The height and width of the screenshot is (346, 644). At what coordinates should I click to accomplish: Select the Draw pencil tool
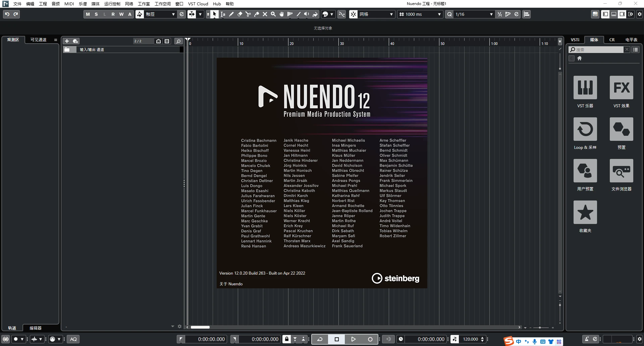[231, 14]
